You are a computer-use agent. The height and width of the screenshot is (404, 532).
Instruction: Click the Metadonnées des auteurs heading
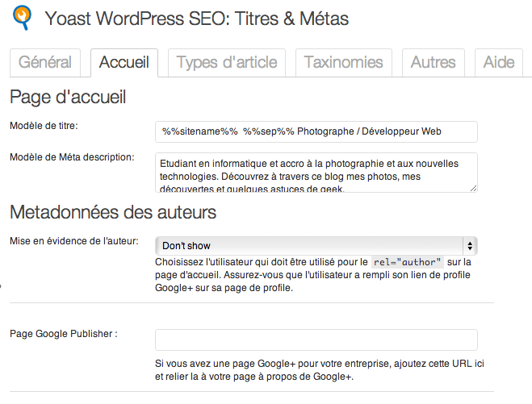coord(113,213)
